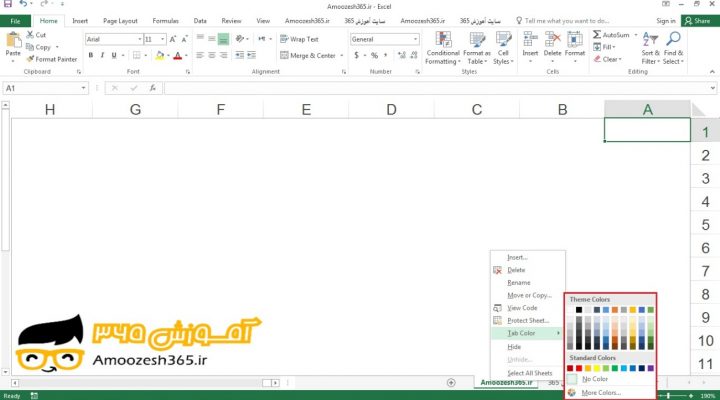Apply Accounting dollar number format
The height and width of the screenshot is (400, 720).
356,56
